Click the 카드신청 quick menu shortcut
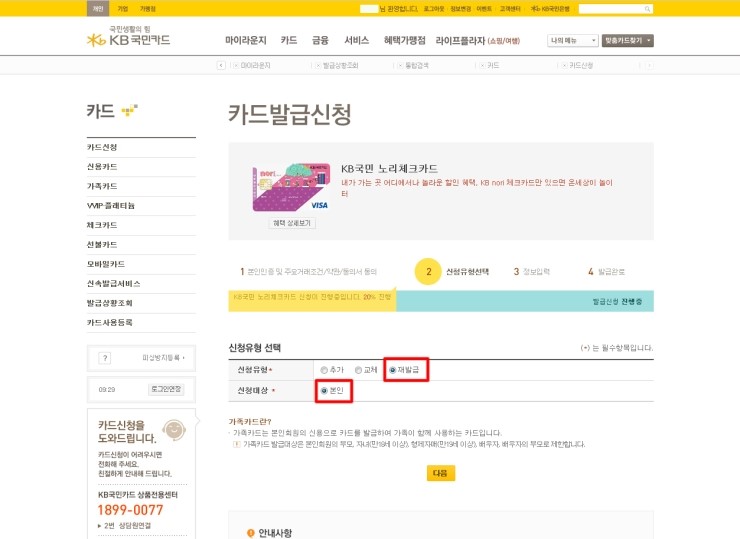The image size is (740, 539). (x=581, y=66)
